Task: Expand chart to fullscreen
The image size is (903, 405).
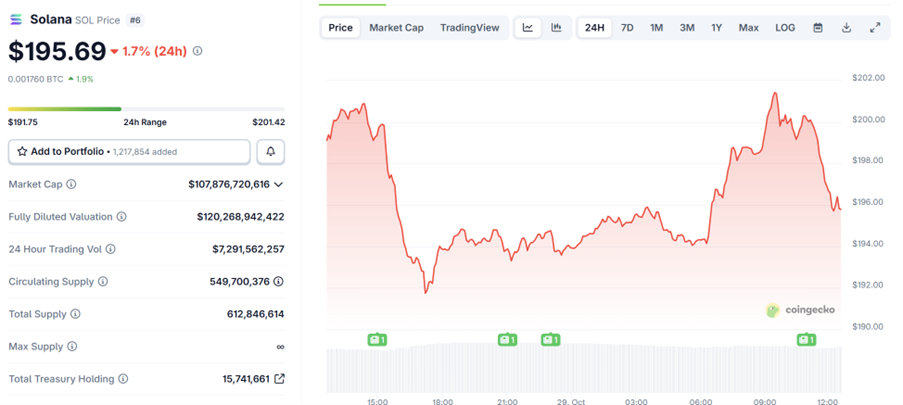Action: point(875,28)
